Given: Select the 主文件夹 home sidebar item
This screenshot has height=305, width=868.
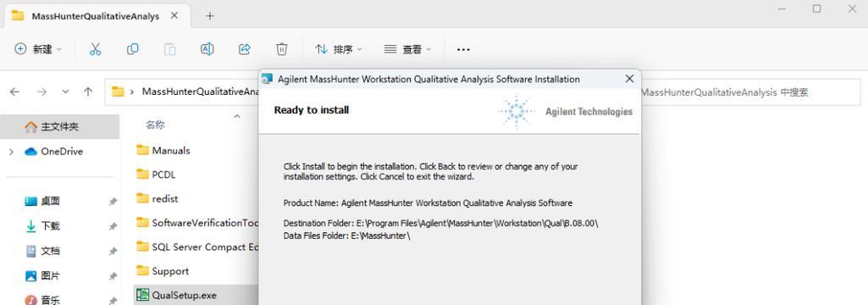Looking at the screenshot, I should [60, 127].
